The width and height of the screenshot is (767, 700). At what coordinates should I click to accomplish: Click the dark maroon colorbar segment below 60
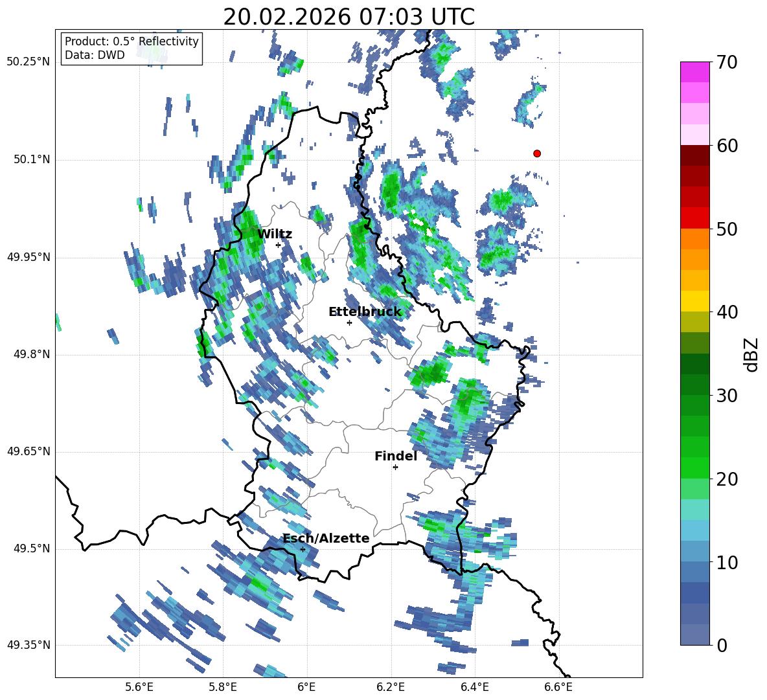click(694, 155)
